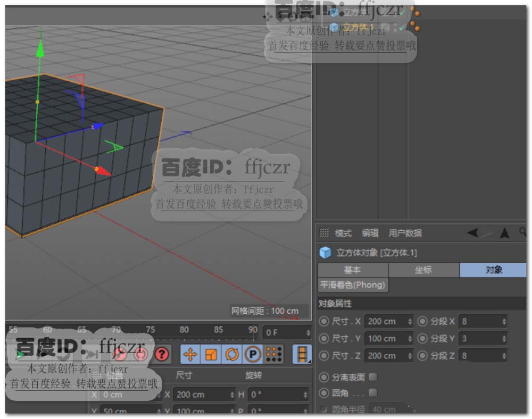Toggle the 圆角 animation radio dot

324,393
